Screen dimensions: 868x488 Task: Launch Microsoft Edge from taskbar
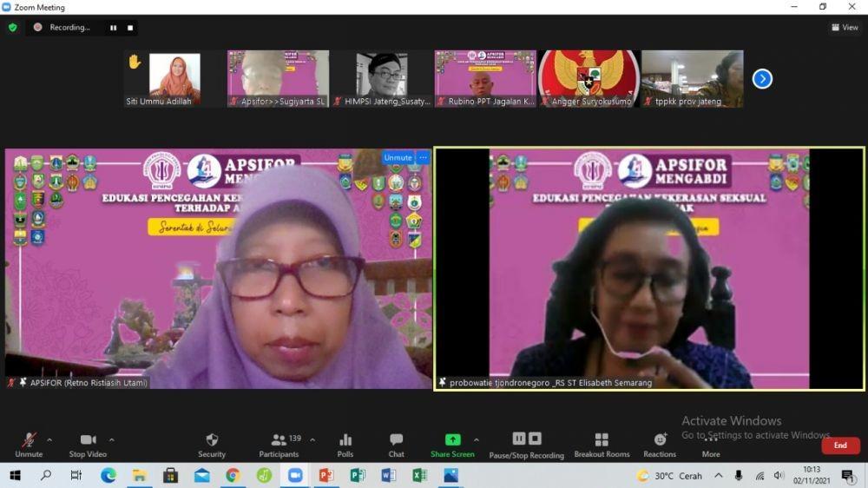(x=108, y=475)
